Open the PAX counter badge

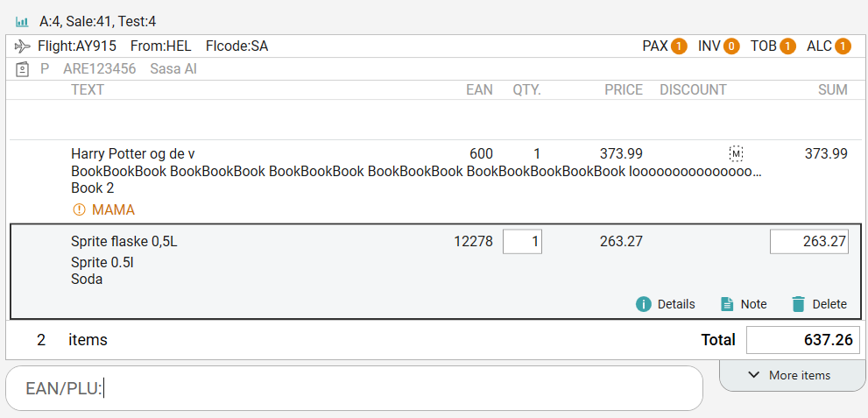click(x=679, y=46)
